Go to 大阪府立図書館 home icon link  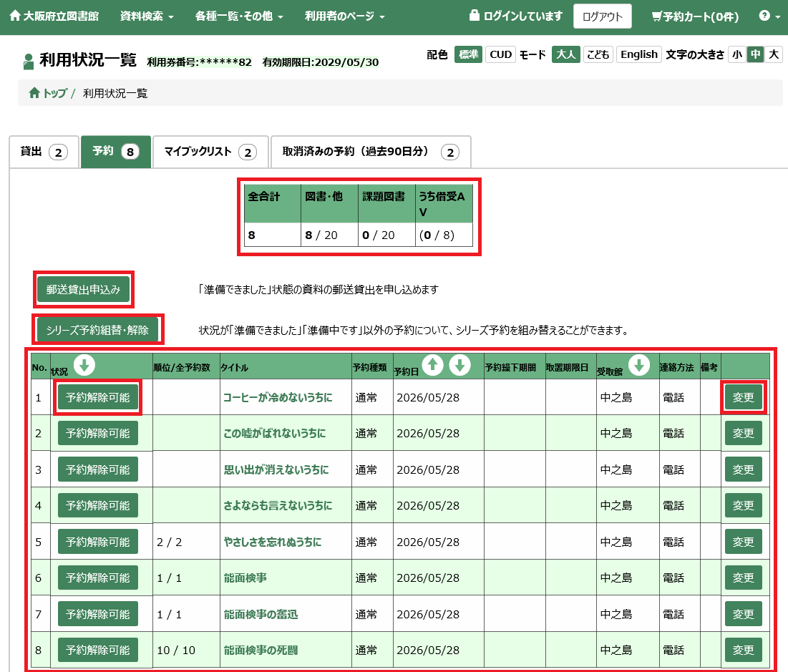54,16
